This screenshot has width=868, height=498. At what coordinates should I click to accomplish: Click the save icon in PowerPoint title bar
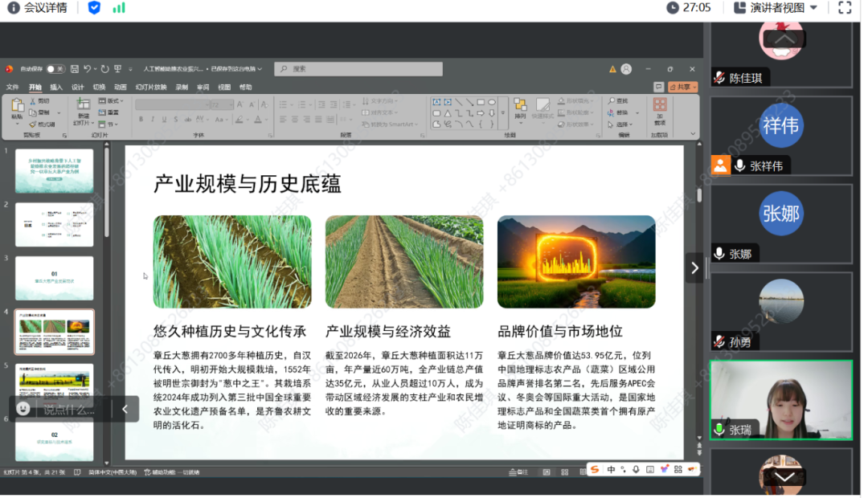pyautogui.click(x=75, y=69)
